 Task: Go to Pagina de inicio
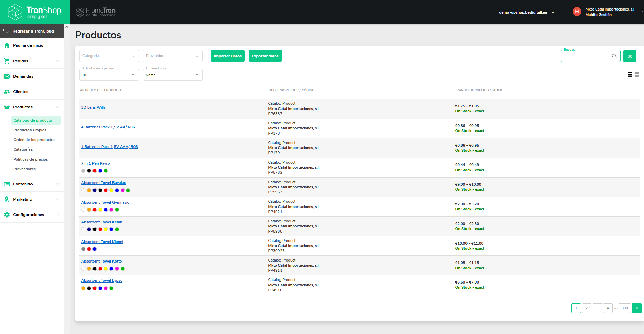28,45
